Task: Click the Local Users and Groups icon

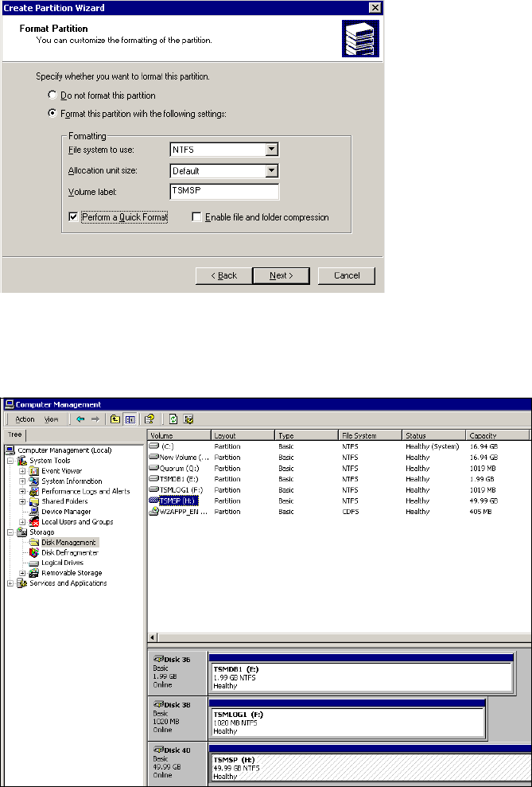Action: 33,521
